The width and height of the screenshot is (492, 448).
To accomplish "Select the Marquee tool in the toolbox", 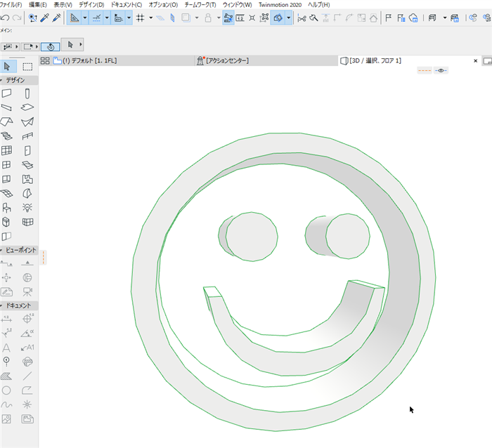I will tap(27, 67).
